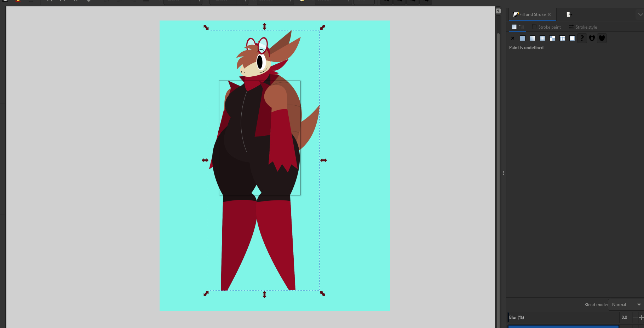Click the Unset paint question mark icon

582,38
